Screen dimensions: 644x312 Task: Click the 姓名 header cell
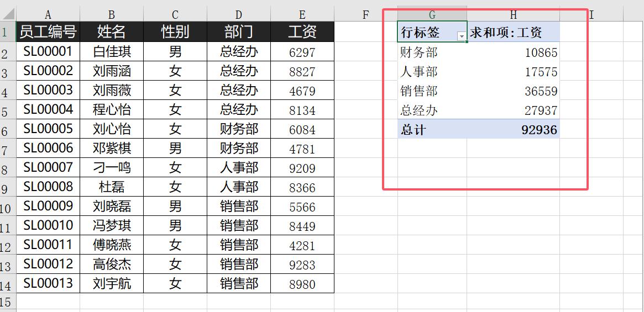[111, 31]
